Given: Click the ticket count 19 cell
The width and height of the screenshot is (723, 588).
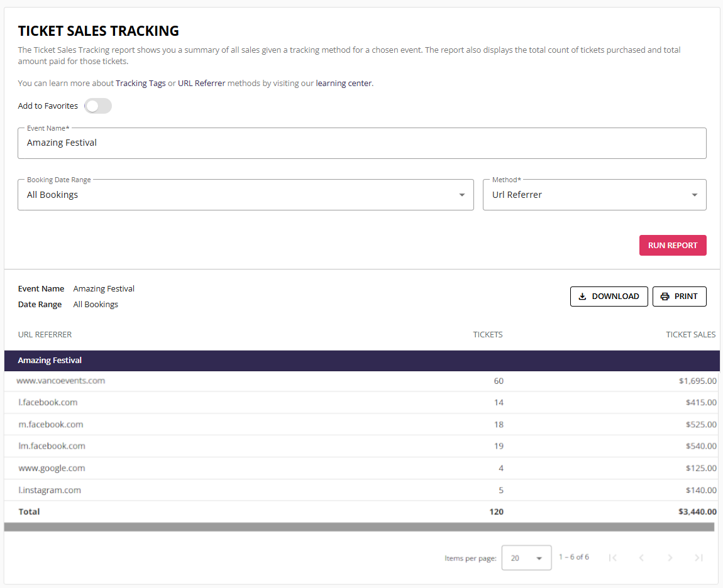Looking at the screenshot, I should click(499, 446).
